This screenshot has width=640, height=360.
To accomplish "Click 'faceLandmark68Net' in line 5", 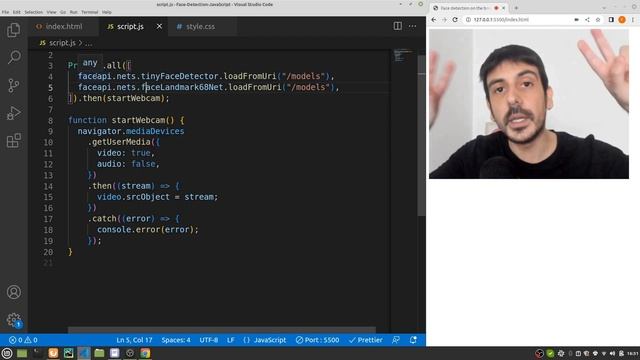I will click(x=182, y=87).
